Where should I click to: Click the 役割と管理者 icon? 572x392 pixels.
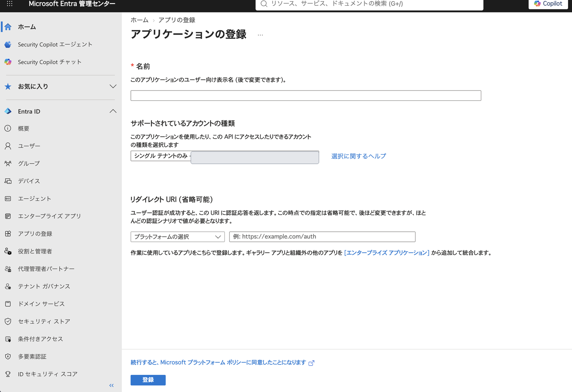(x=8, y=251)
